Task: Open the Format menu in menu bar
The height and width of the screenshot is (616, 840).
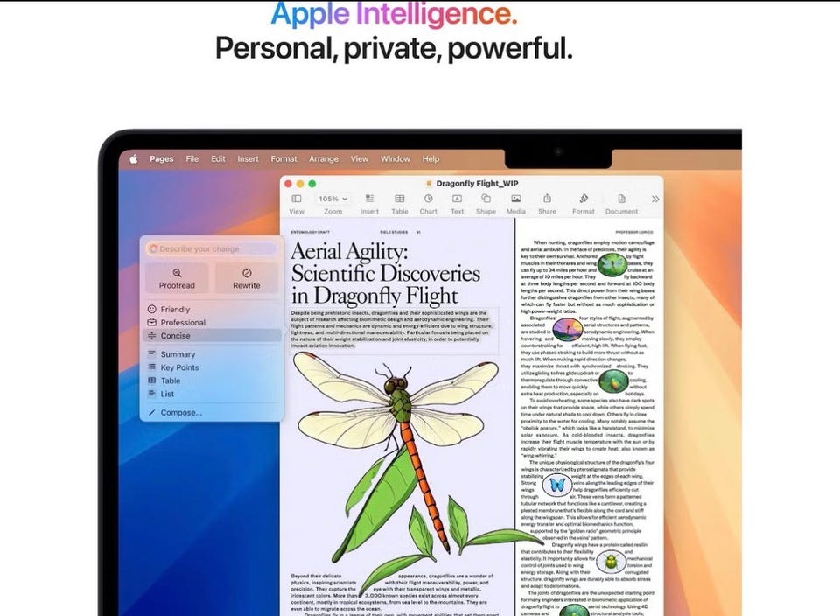Action: tap(283, 158)
